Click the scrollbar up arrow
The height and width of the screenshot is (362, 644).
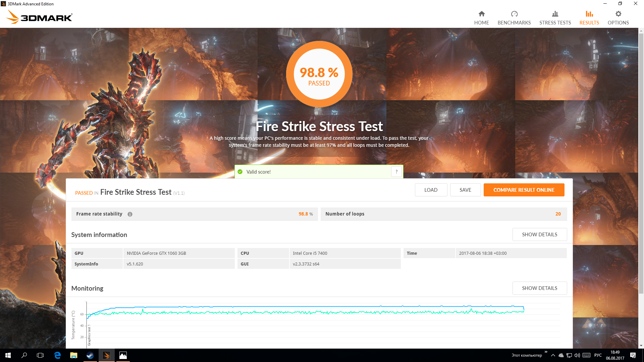[641, 31]
